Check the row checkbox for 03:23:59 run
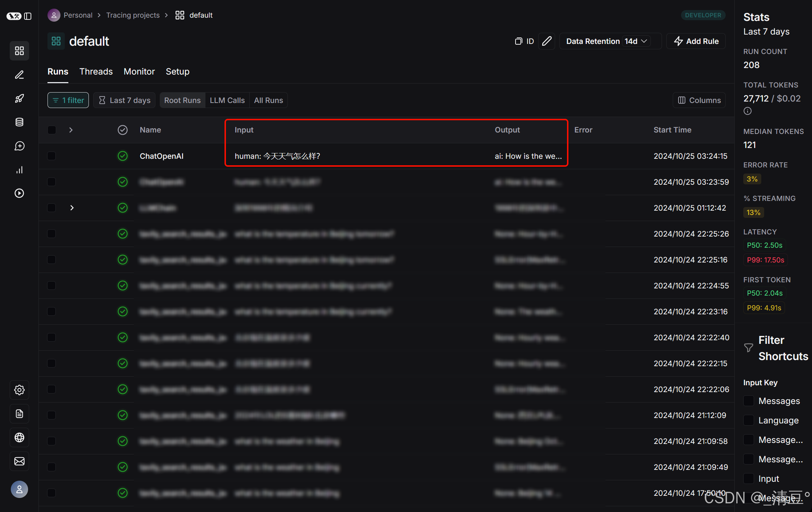 [x=52, y=182]
